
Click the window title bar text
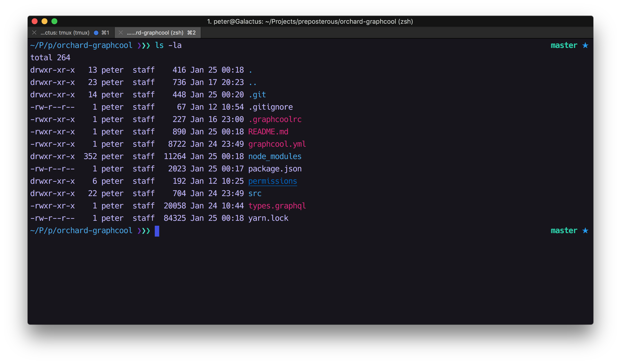pyautogui.click(x=310, y=21)
